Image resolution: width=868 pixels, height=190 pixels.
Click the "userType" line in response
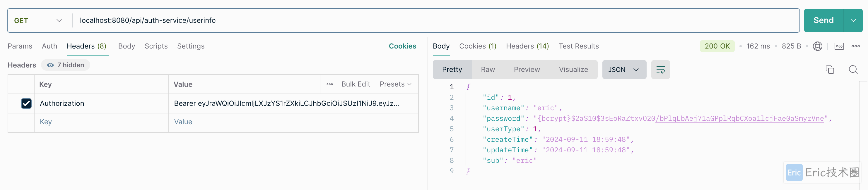[512, 129]
